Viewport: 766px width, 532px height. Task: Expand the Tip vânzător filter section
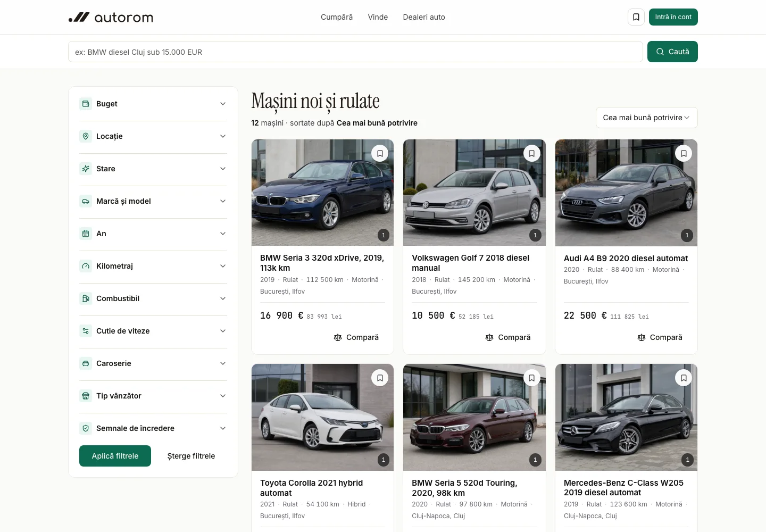[x=153, y=396]
